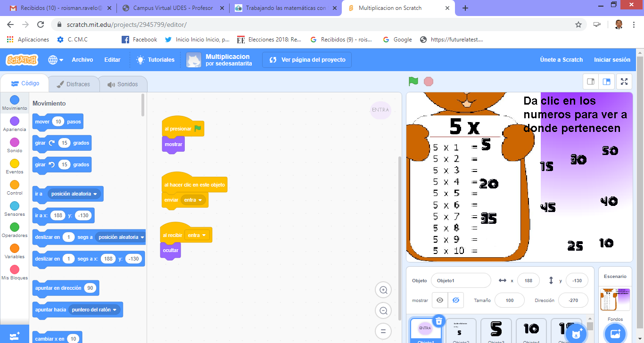Open the Archivo menu
644x343 pixels.
coord(83,60)
